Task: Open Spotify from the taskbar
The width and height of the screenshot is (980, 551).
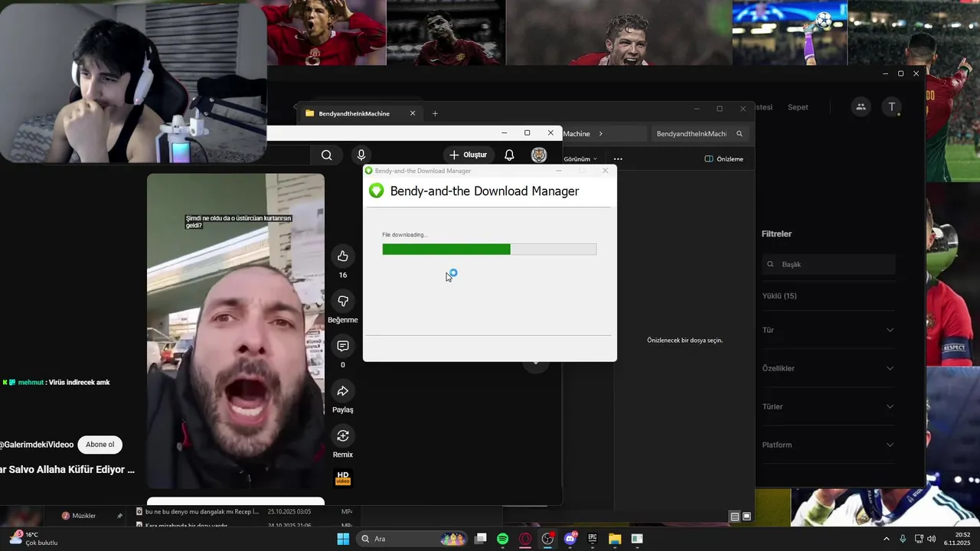Action: click(x=502, y=539)
